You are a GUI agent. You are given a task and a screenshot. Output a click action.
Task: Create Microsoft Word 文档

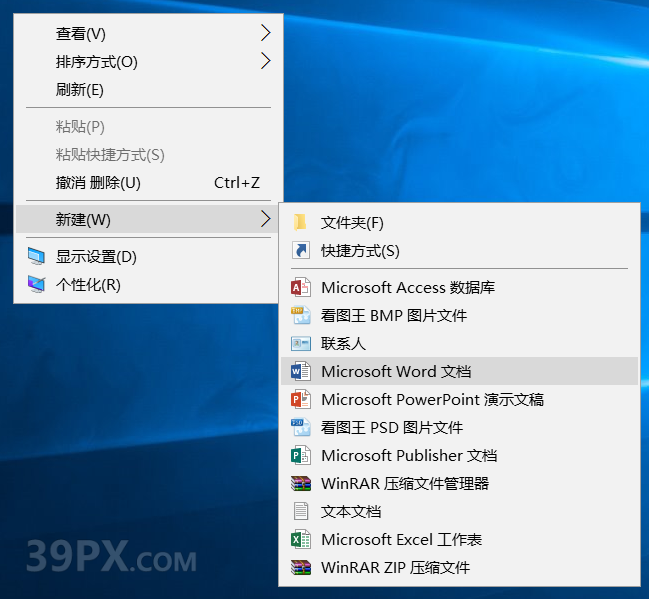[459, 371]
